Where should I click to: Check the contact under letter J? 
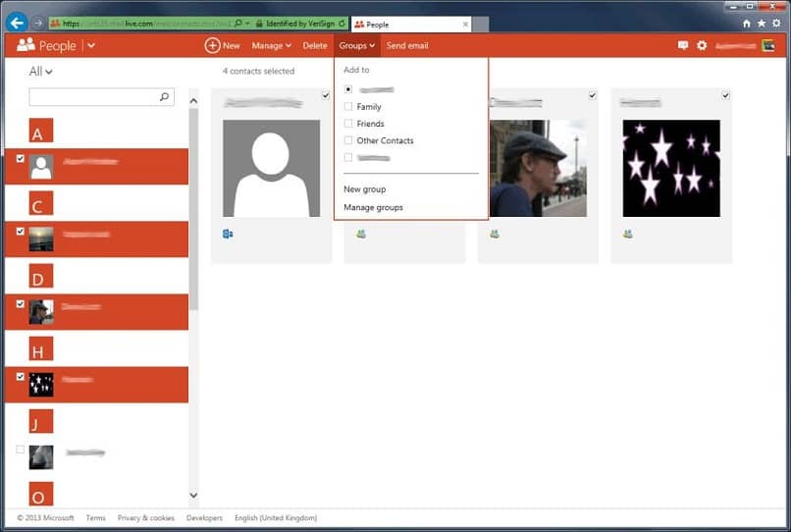pyautogui.click(x=21, y=450)
